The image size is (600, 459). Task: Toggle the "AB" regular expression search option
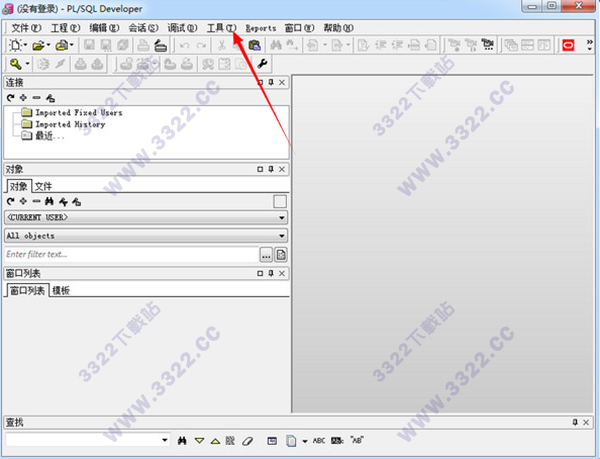[x=357, y=440]
